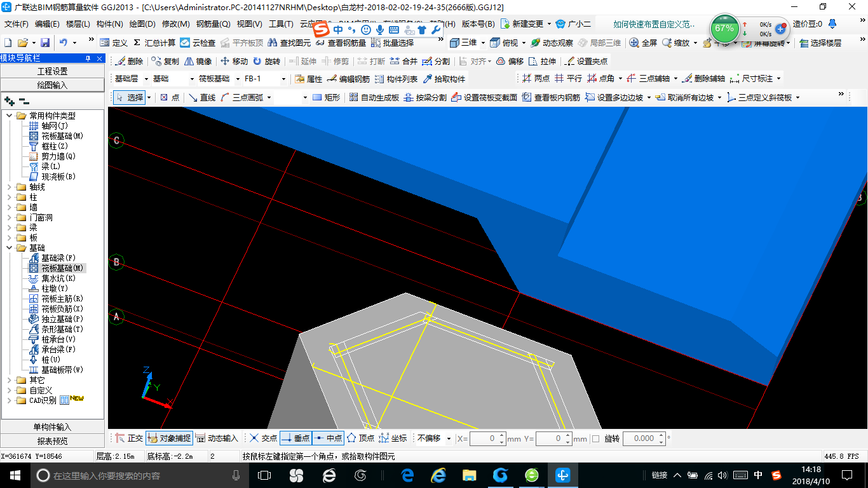Open 云检查 cloud check

[x=198, y=43]
